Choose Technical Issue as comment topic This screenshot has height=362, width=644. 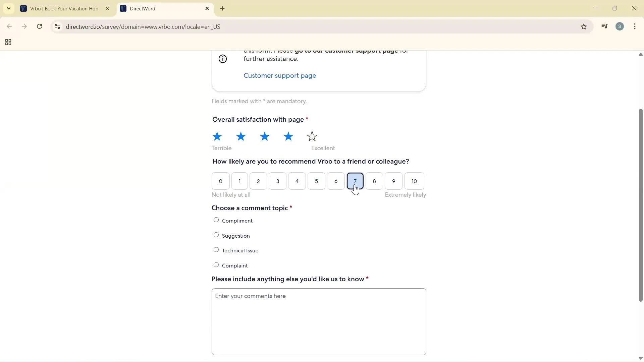coord(216,250)
